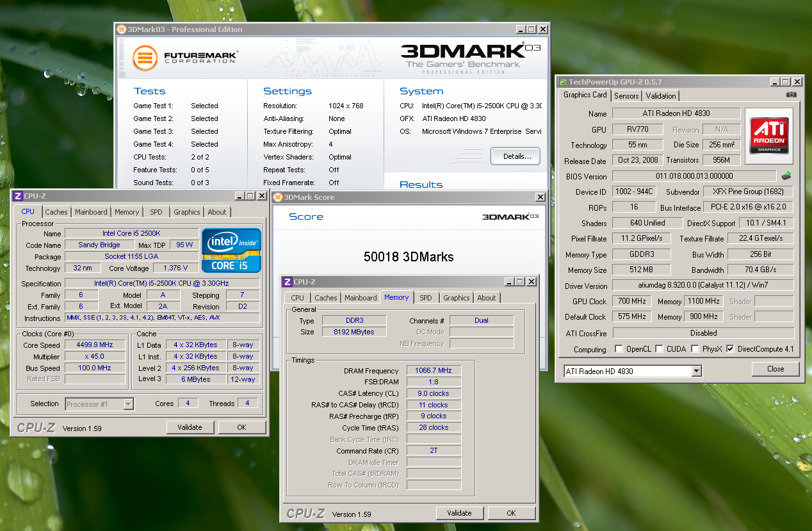
Task: Click the BIOS Version field in GPU-Z
Action: pyautogui.click(x=695, y=176)
